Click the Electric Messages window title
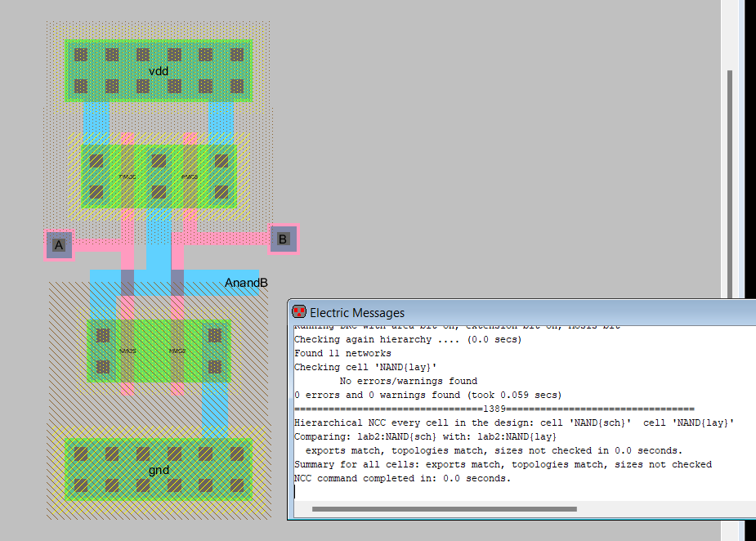 point(357,313)
